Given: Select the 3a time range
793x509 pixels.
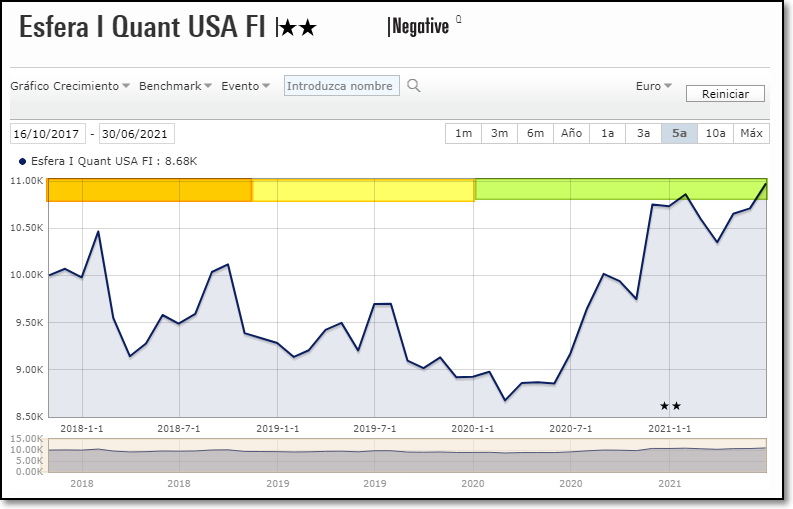Looking at the screenshot, I should pyautogui.click(x=643, y=134).
